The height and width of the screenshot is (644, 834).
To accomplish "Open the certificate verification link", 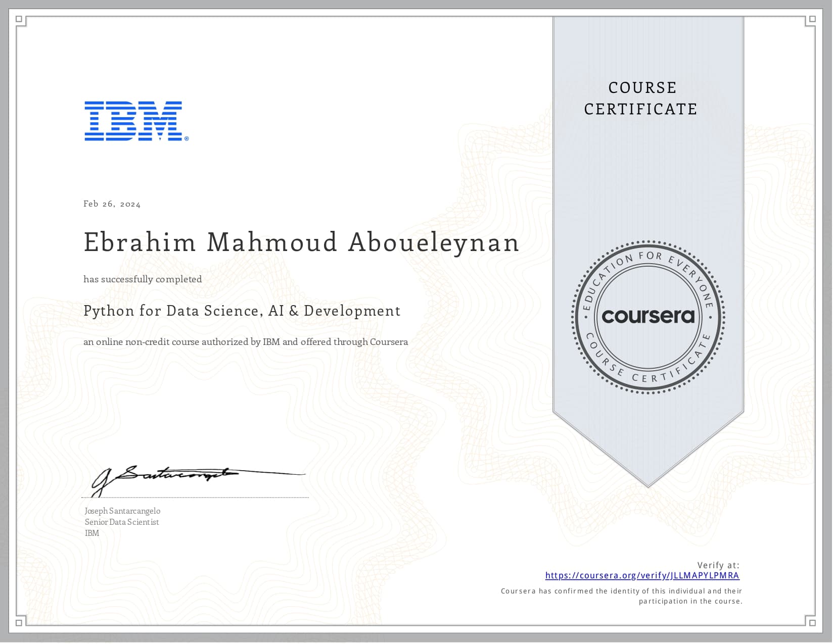I will click(x=642, y=575).
